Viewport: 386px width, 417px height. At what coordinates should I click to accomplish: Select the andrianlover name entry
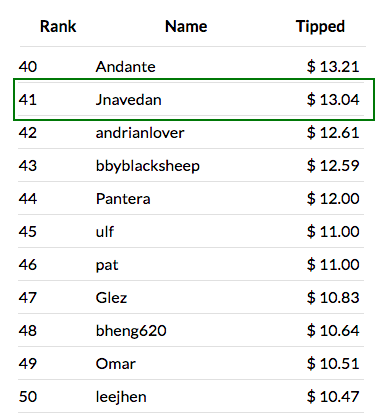point(140,133)
